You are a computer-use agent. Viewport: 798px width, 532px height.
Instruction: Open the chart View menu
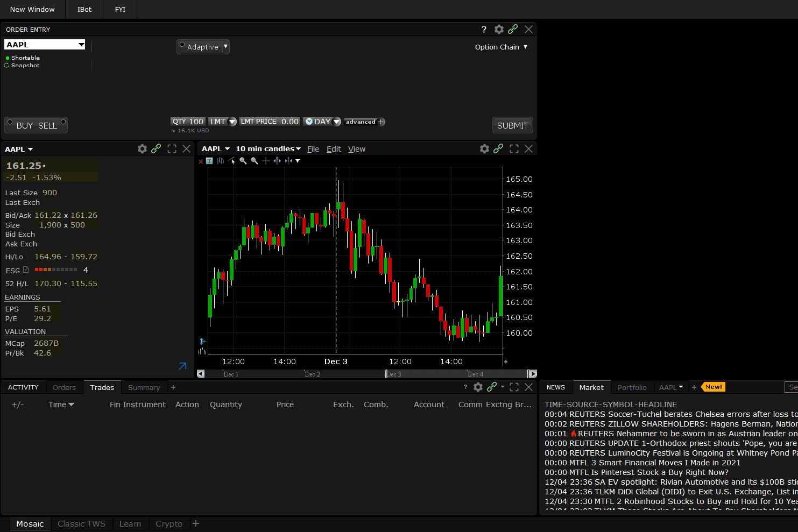[x=357, y=149]
